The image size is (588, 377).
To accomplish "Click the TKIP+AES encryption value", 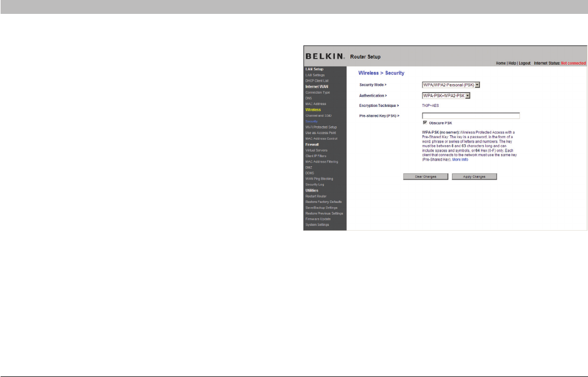I will [430, 106].
